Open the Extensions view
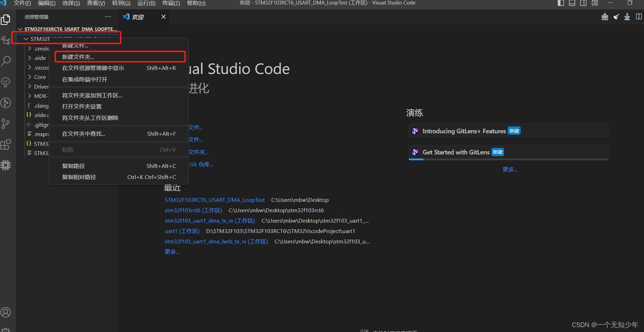 tap(6, 144)
